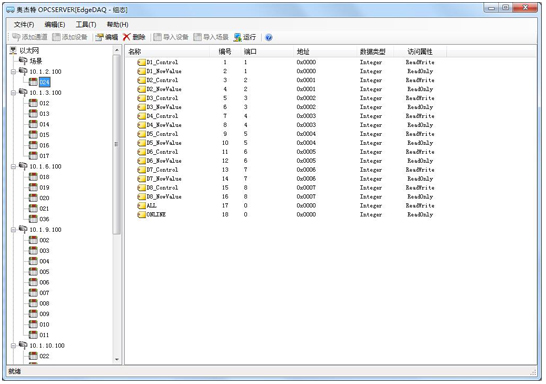The height and width of the screenshot is (384, 546).
Task: Click the tree panel scrollbar thumb
Action: click(x=117, y=144)
